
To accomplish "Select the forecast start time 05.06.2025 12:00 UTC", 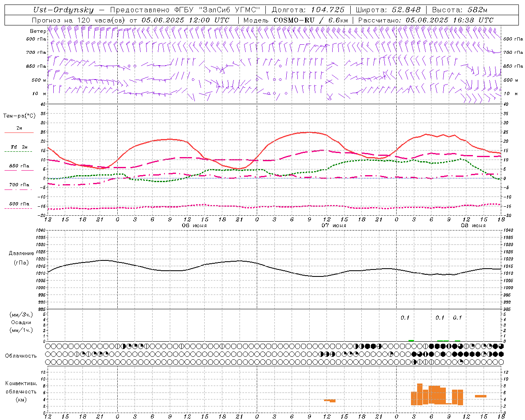I will click(185, 20).
